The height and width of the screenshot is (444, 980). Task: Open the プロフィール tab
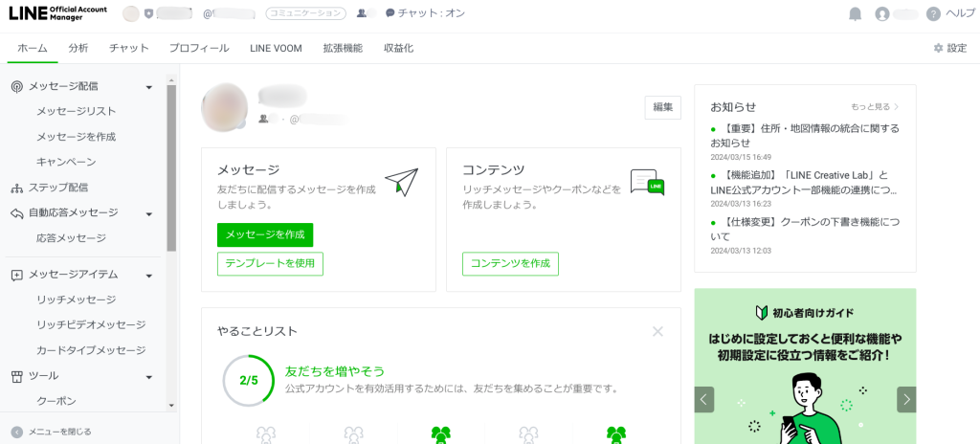[199, 48]
